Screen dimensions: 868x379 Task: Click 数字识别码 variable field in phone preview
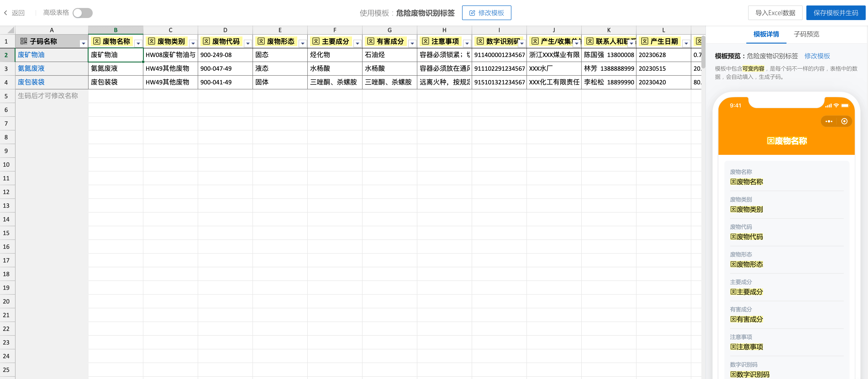[750, 375]
